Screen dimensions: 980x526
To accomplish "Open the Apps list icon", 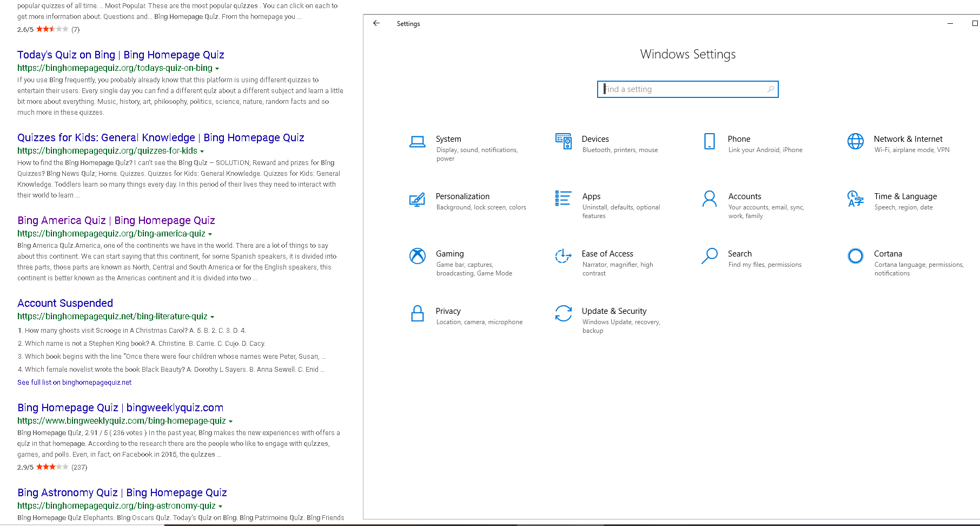I will point(563,198).
